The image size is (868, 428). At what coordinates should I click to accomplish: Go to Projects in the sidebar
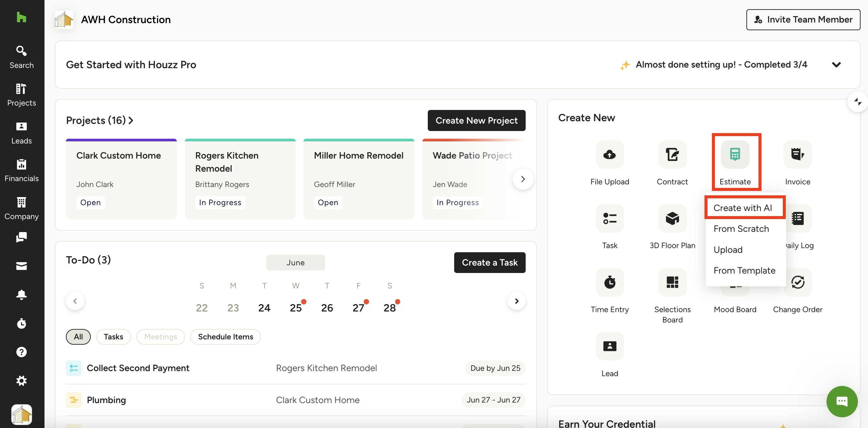point(22,95)
